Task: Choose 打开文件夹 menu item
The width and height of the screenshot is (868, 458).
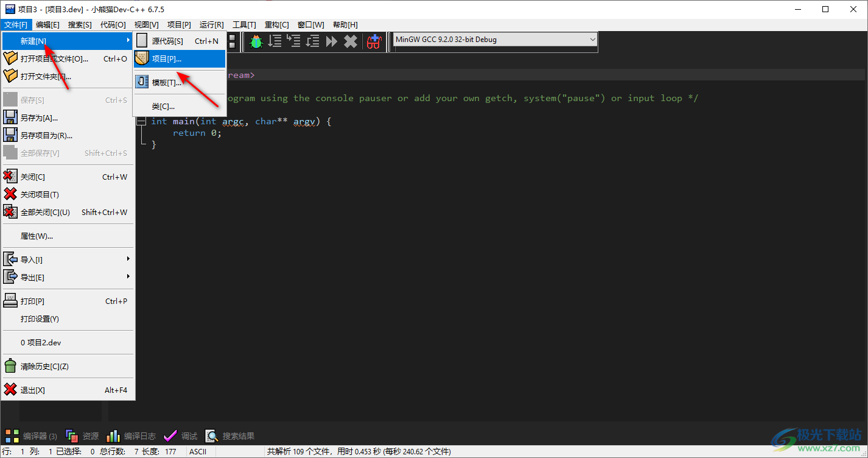Action: pyautogui.click(x=68, y=76)
